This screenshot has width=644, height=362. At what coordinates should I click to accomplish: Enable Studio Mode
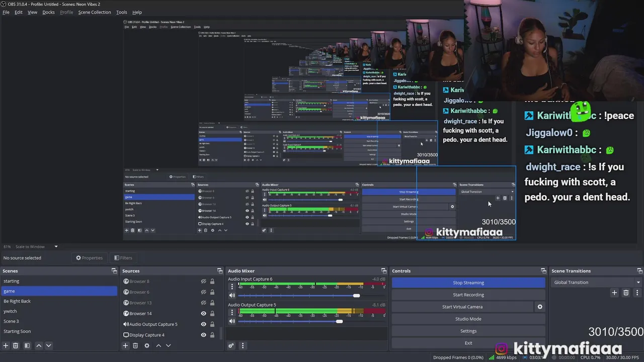[x=468, y=319]
